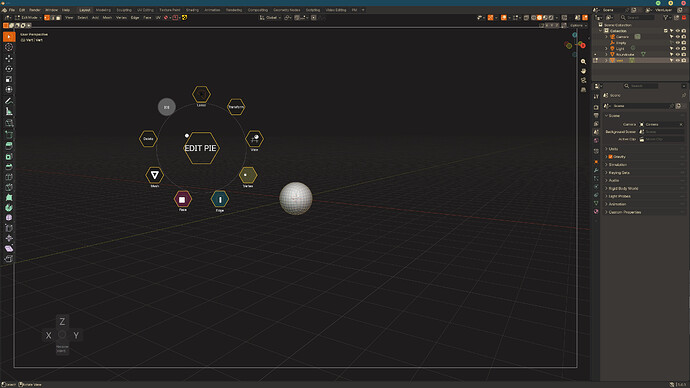Enable vertex select mode
Viewport: 690px width, 388px height.
tap(47, 18)
